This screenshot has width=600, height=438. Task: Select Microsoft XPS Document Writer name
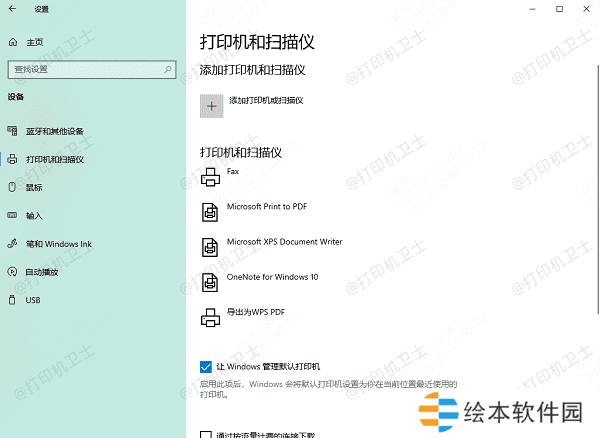tap(284, 242)
